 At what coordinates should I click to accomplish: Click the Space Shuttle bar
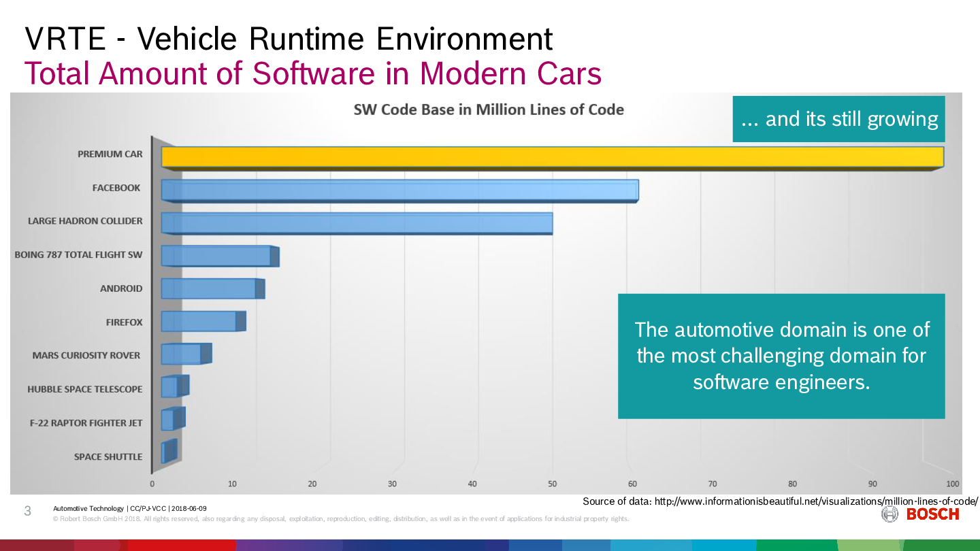[x=168, y=452]
